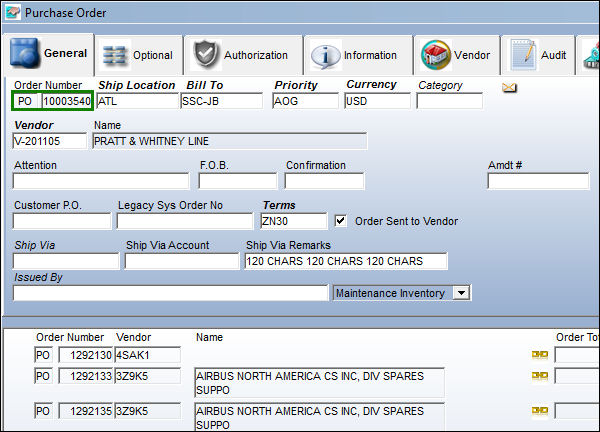Click the yellow icon in row 1292133
600x432 pixels.
pyautogui.click(x=540, y=376)
